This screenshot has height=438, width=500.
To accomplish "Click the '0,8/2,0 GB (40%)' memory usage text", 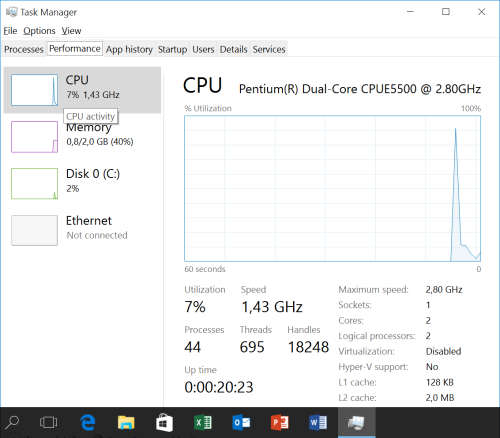I will tap(100, 142).
